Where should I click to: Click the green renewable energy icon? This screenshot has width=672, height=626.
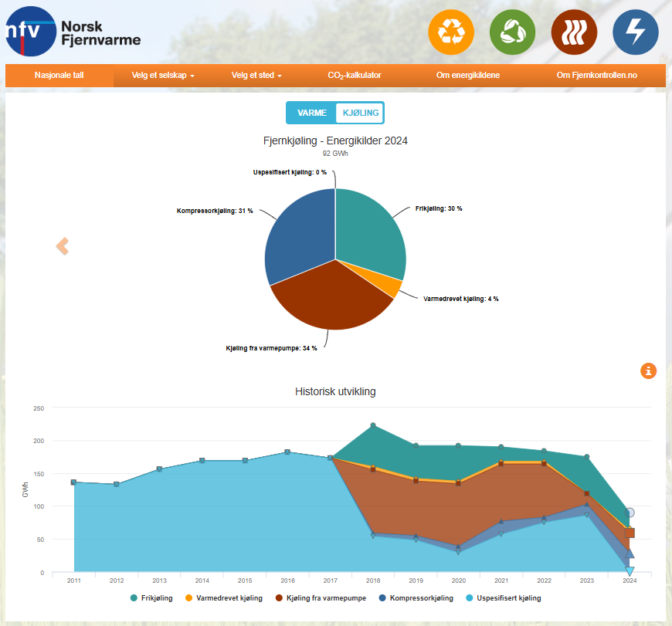coord(512,32)
